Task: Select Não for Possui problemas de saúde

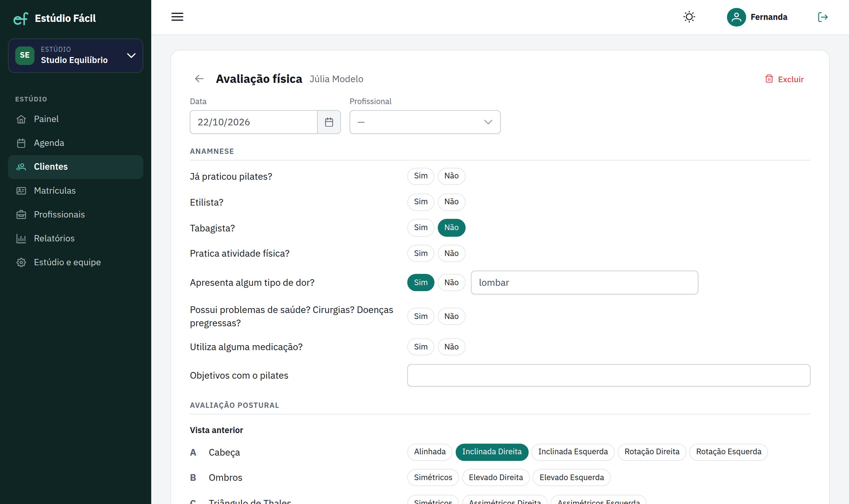Action: coord(451,316)
